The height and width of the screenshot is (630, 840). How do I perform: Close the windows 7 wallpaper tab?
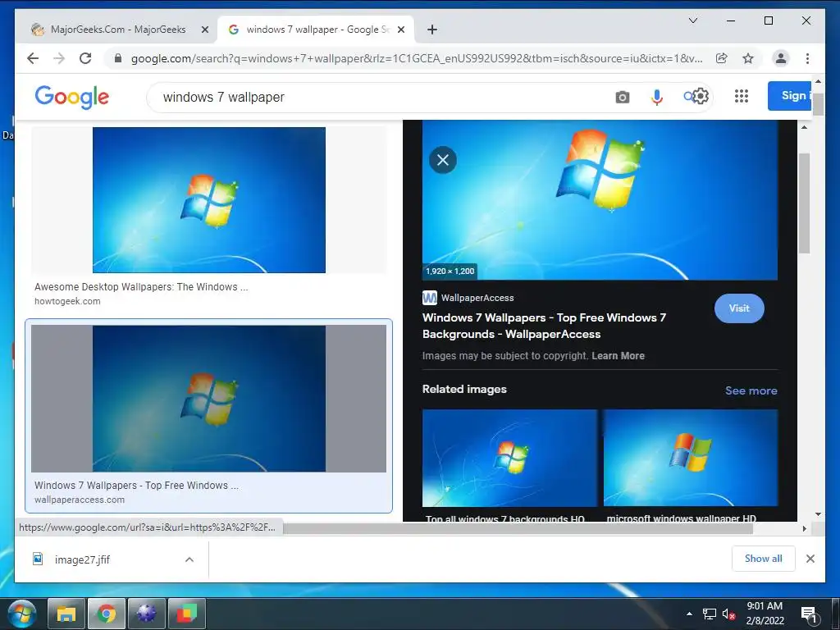400,30
